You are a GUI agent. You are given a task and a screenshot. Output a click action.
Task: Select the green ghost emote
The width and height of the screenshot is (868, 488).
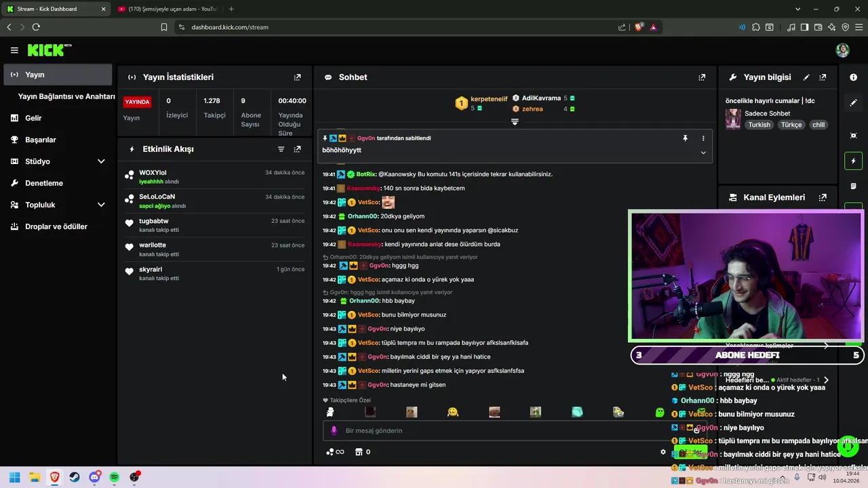click(x=660, y=412)
